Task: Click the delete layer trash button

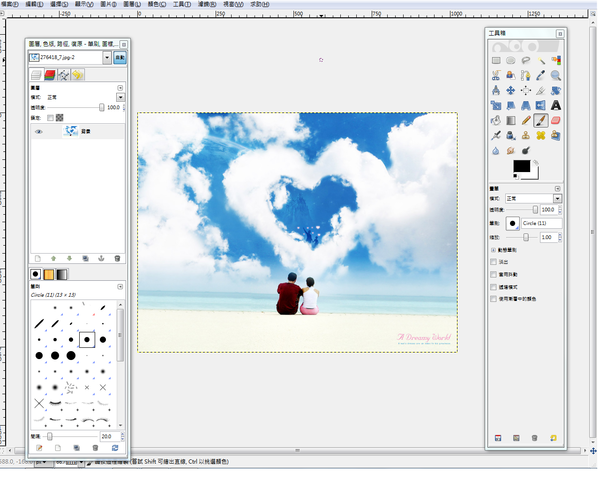Action: point(117,258)
